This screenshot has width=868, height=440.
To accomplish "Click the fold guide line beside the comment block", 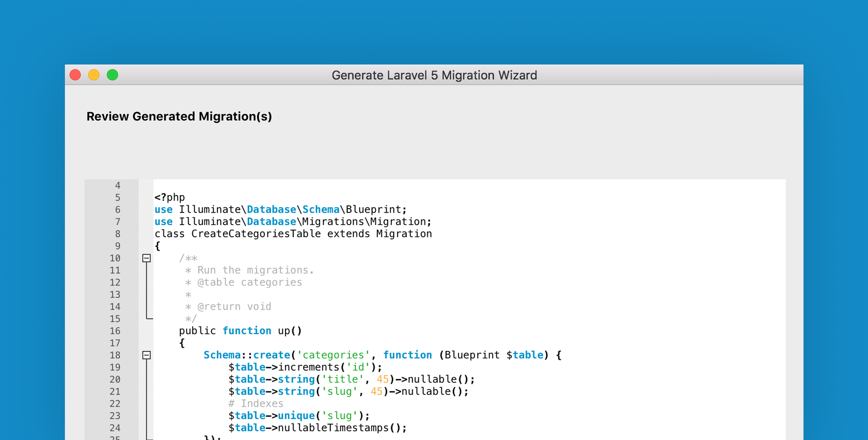I will pyautogui.click(x=146, y=289).
